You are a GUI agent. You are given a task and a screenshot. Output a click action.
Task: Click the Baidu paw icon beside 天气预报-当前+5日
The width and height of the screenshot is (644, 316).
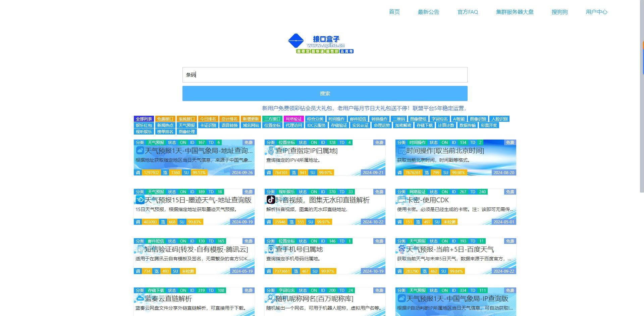tap(401, 249)
